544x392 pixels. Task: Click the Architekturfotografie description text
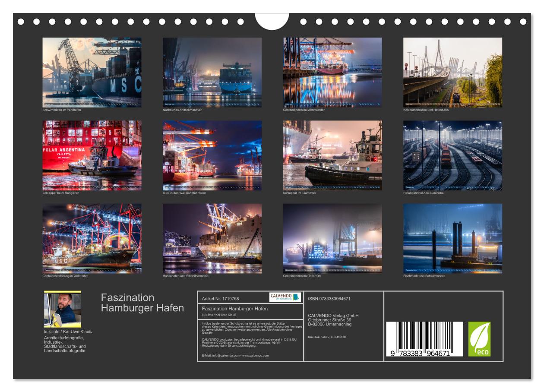[65, 345]
